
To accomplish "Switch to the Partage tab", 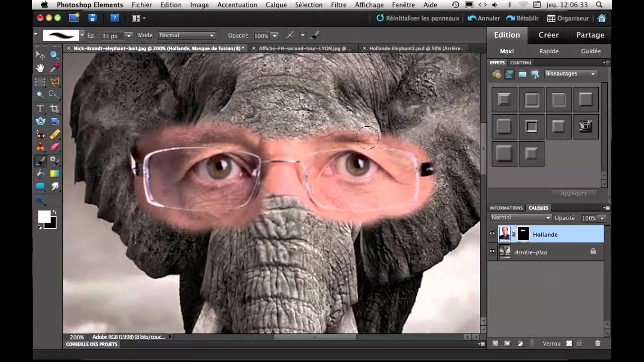I will pyautogui.click(x=590, y=35).
